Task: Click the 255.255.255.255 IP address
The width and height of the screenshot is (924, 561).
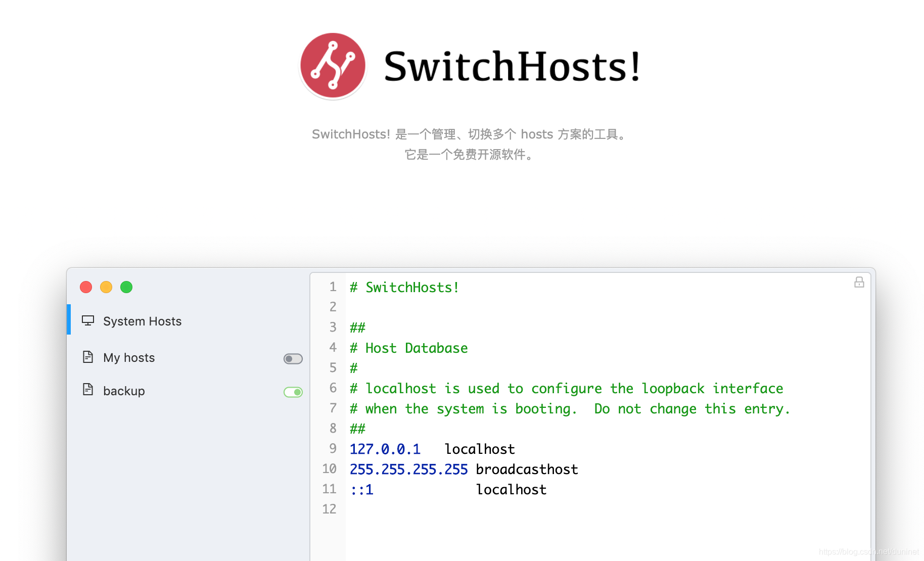Action: [409, 470]
